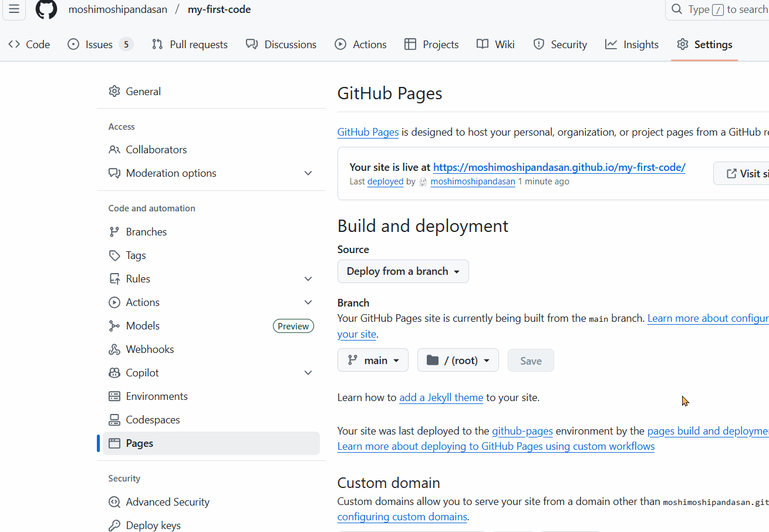Click the Environments sidebar icon

click(x=114, y=396)
